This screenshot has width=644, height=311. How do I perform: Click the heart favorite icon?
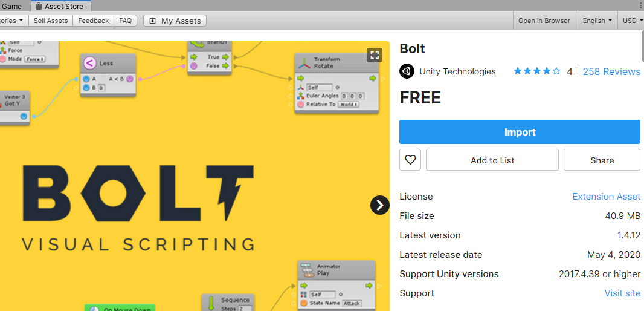[410, 160]
